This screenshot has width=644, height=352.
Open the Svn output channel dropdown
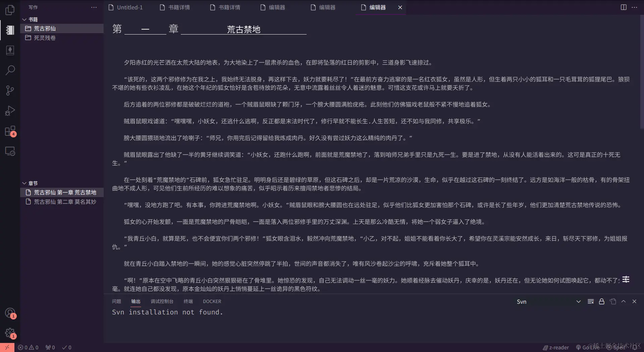coord(548,302)
